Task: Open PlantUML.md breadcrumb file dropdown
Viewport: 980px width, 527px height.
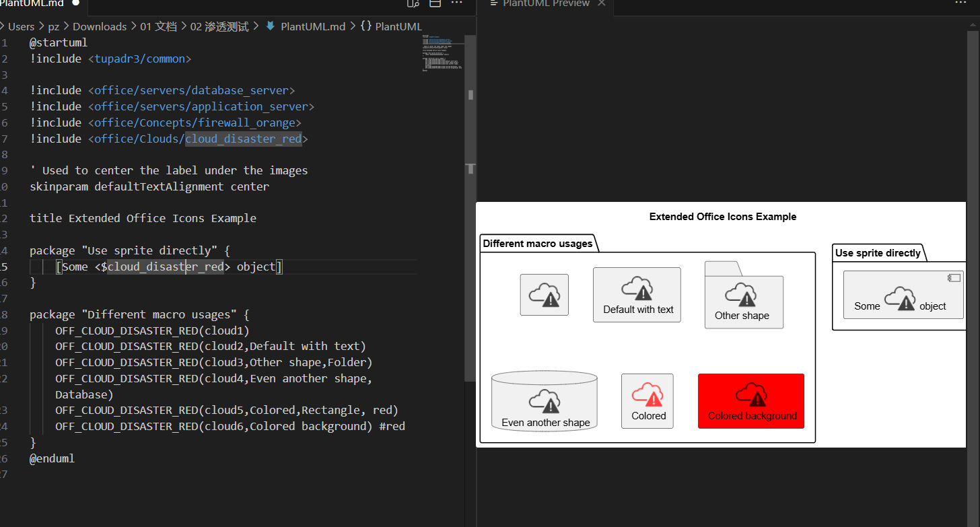Action: click(x=313, y=26)
